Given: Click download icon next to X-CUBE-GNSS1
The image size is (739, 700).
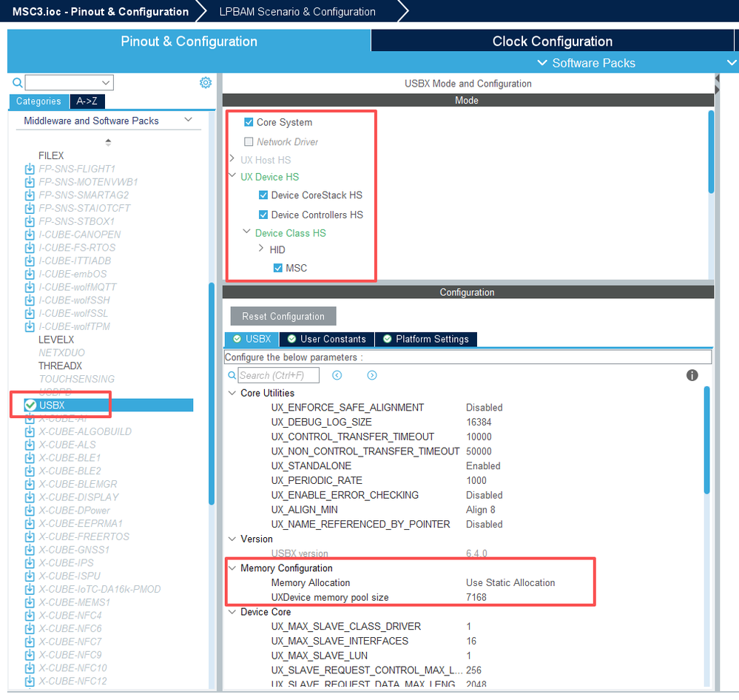Looking at the screenshot, I should [x=30, y=550].
